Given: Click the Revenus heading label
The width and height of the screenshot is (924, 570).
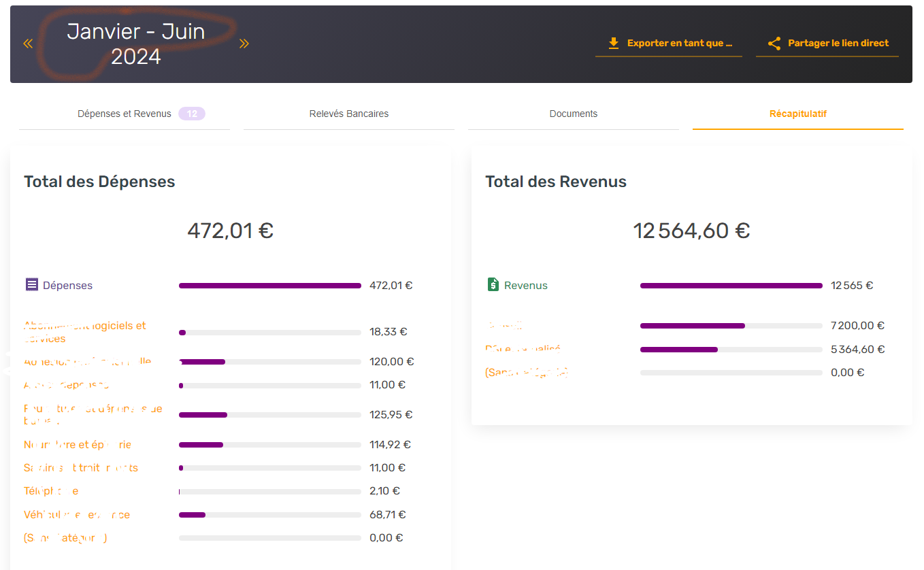Looking at the screenshot, I should point(525,286).
